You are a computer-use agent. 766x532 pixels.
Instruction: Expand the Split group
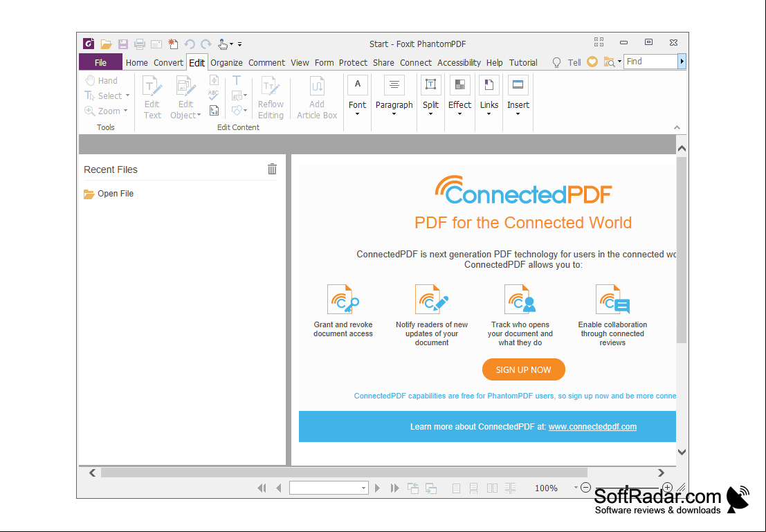click(x=430, y=97)
